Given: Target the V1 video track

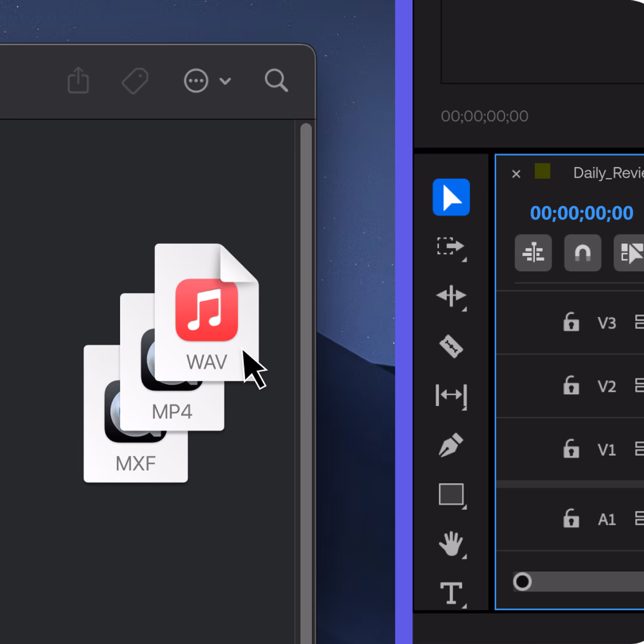Looking at the screenshot, I should 606,450.
